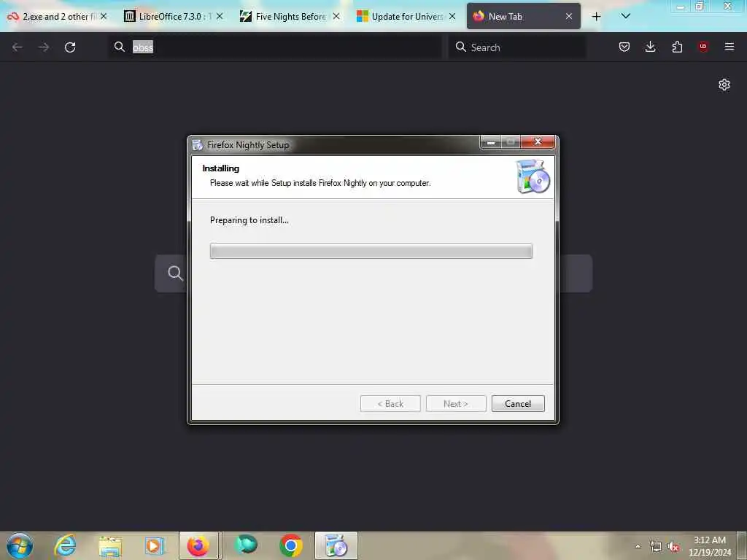Open Windows Media Player from taskbar

154,545
